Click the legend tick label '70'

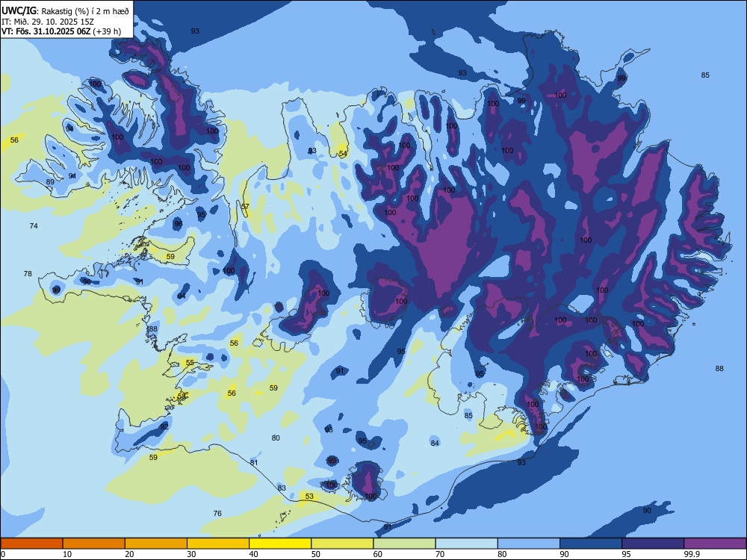click(x=440, y=554)
